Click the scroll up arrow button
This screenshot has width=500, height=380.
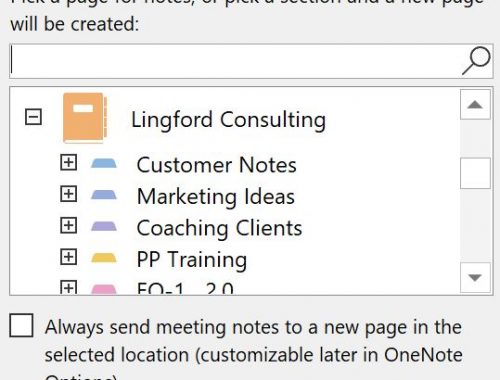[475, 105]
